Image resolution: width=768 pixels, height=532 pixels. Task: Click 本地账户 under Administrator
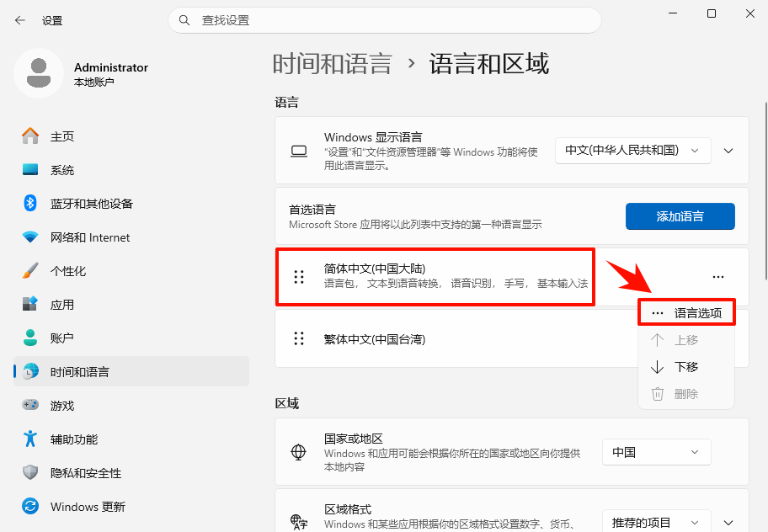tap(94, 82)
